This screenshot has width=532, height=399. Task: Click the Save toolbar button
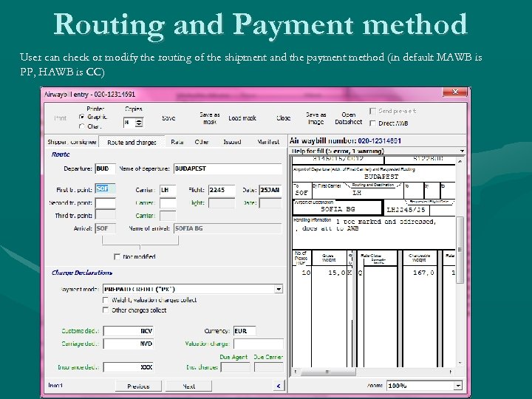(168, 118)
